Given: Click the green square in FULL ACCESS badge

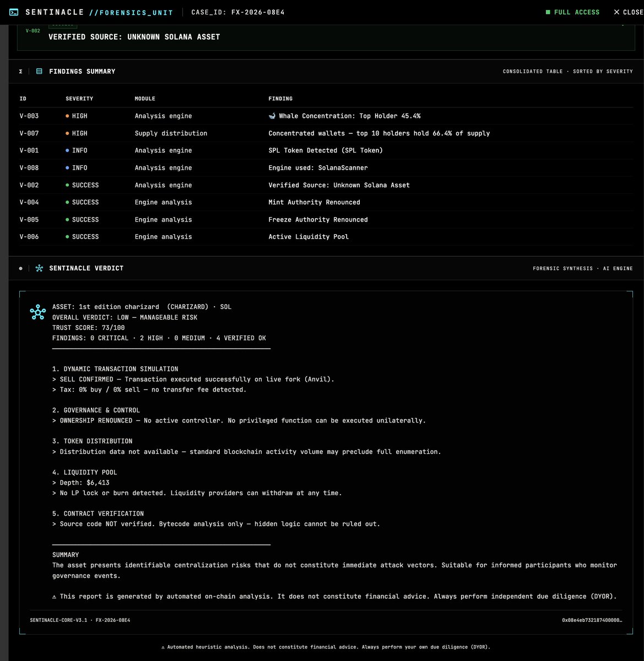Looking at the screenshot, I should [548, 12].
